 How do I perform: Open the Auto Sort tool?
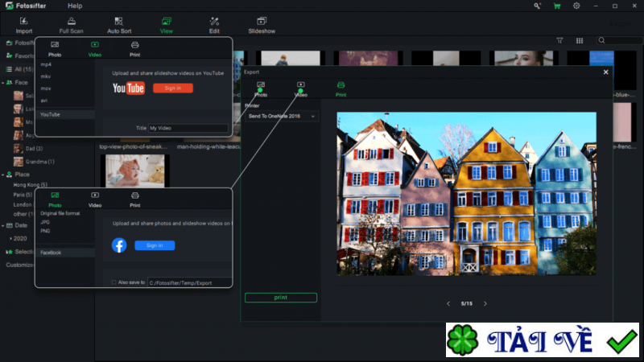119,24
